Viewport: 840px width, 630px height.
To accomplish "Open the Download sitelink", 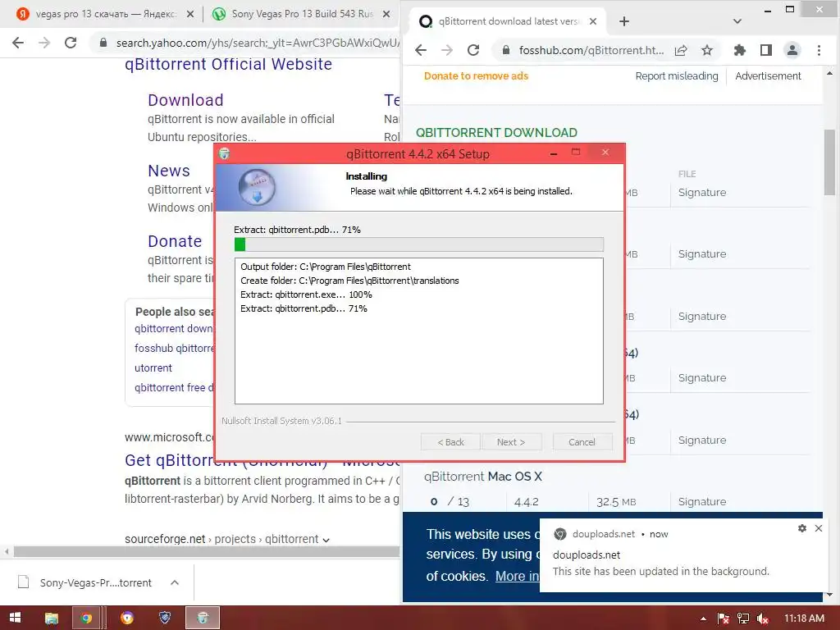I will click(185, 100).
